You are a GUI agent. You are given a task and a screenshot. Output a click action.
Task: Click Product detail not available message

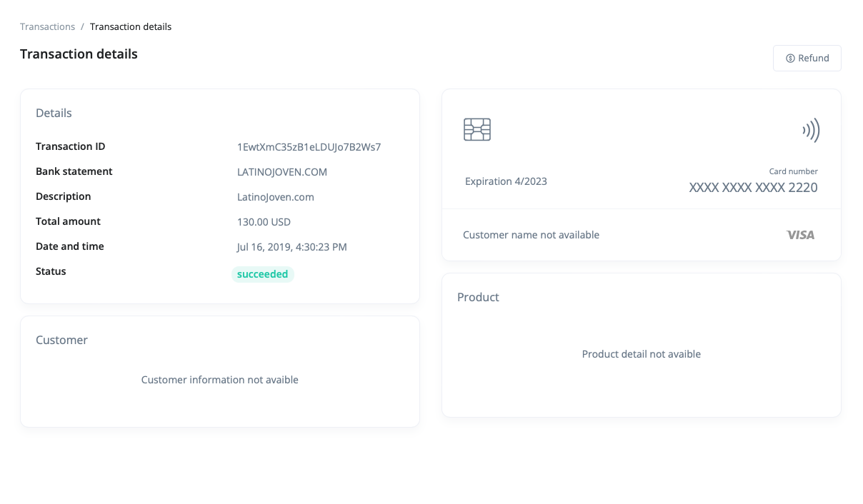[641, 354]
